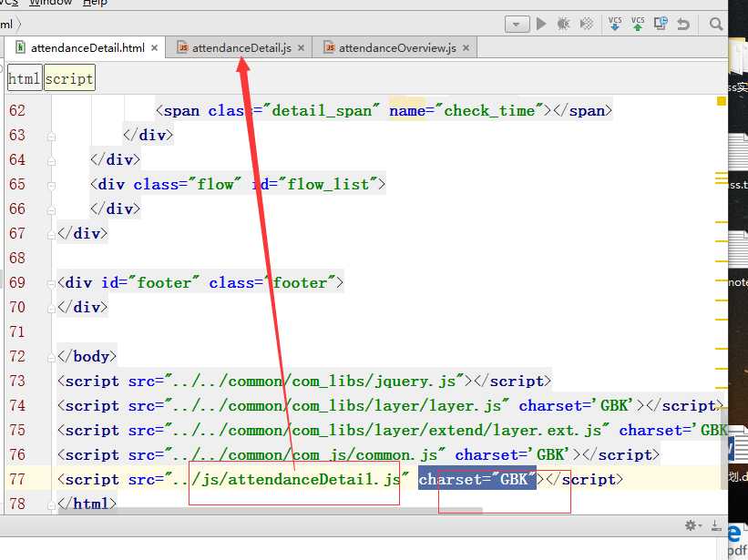Click the layer/layer.js script path
This screenshot has height=560, width=748.
pyautogui.click(x=337, y=406)
